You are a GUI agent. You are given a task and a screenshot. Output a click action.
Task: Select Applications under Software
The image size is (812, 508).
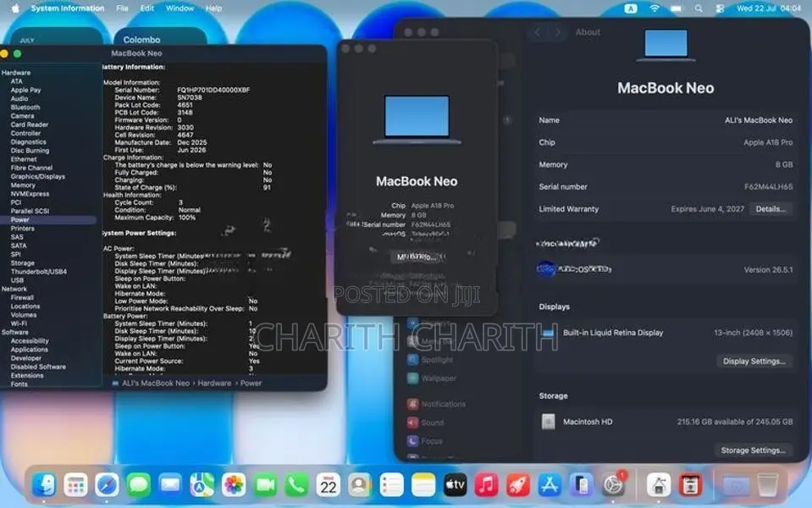click(x=30, y=350)
